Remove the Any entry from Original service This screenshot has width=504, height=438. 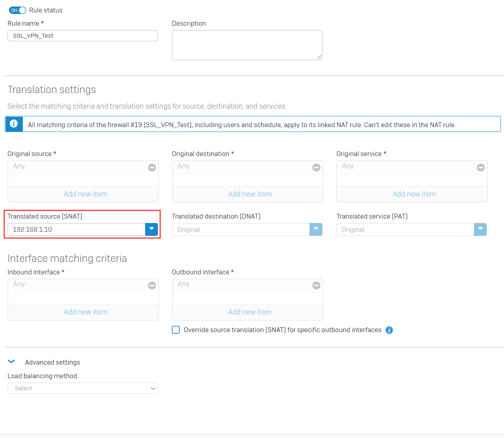480,167
